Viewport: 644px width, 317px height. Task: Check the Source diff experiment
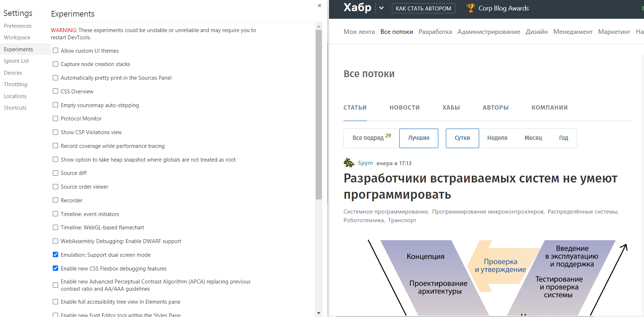pos(55,173)
